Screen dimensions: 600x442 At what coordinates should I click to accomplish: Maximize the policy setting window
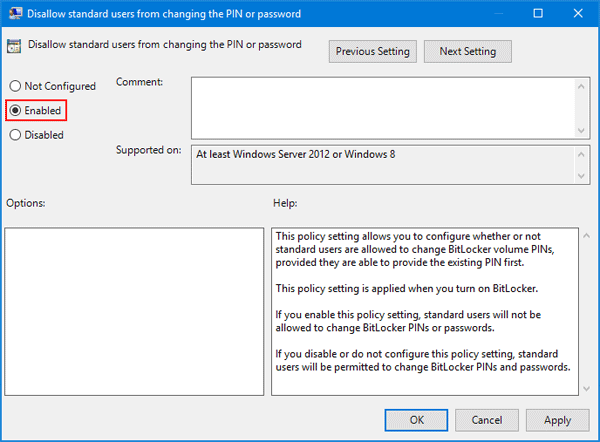537,14
